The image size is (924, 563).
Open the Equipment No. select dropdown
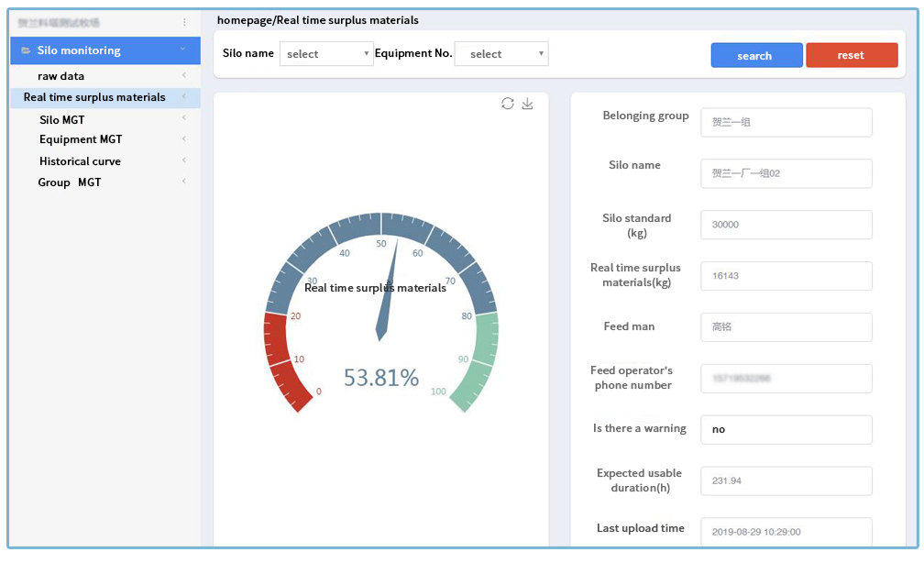click(501, 54)
